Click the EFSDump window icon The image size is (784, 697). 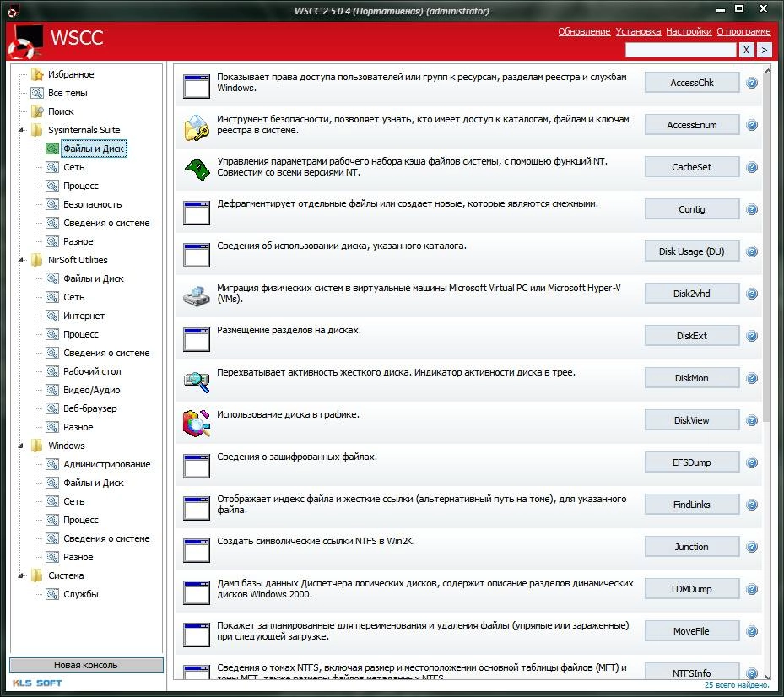(x=196, y=466)
